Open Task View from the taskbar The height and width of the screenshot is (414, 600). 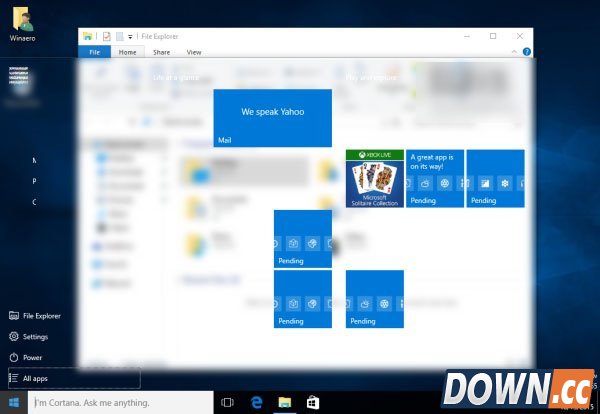click(x=227, y=402)
